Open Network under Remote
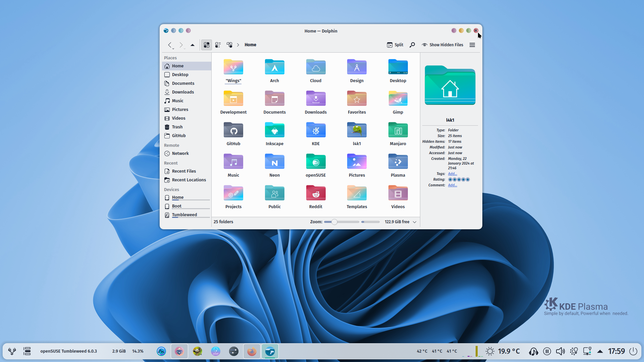644x362 pixels. [x=186, y=154]
